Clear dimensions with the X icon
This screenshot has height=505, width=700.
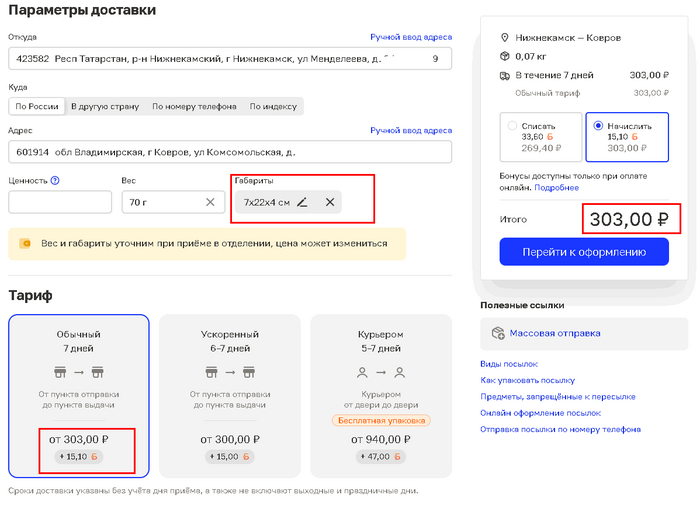click(330, 202)
